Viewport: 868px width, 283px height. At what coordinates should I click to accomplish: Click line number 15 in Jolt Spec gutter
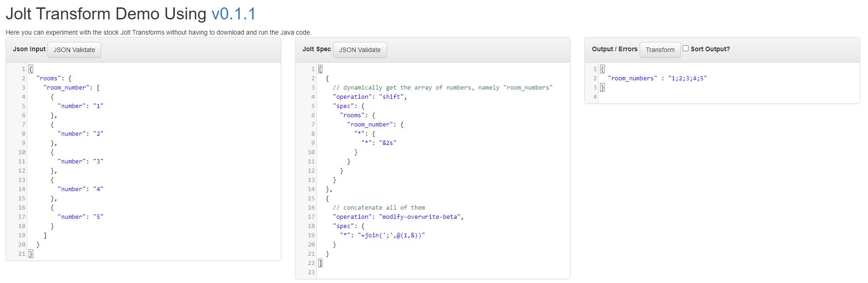[x=311, y=199]
